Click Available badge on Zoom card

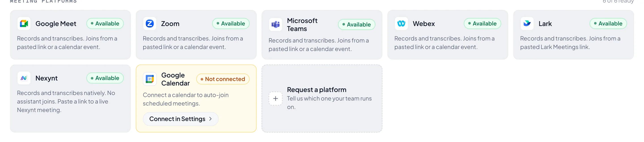(x=231, y=24)
